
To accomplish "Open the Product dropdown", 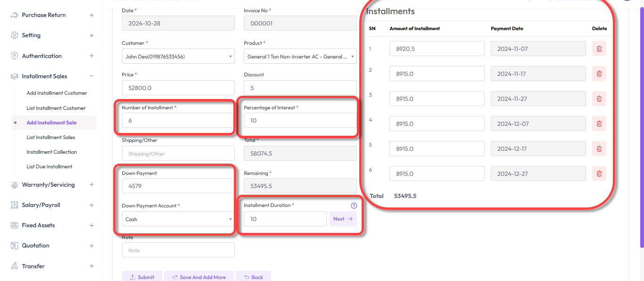I will (300, 57).
